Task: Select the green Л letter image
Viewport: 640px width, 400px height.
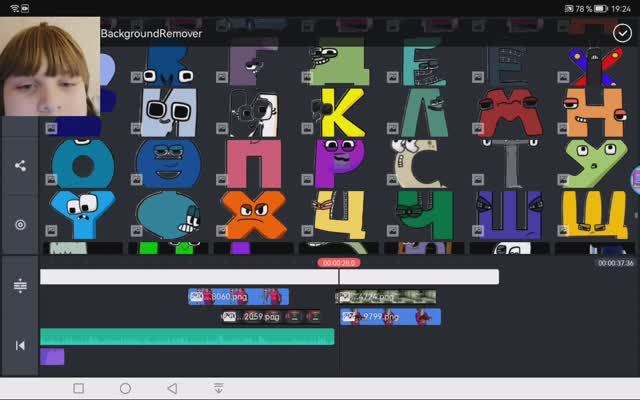Action: 424,113
